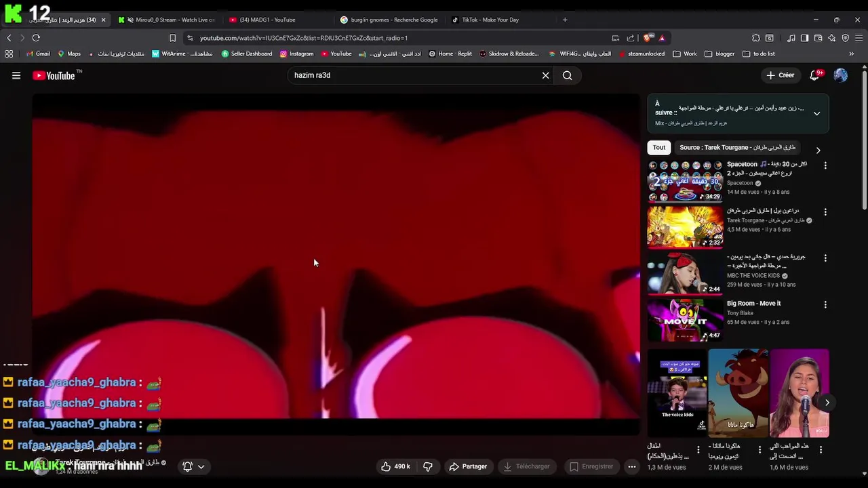The width and height of the screenshot is (868, 488).
Task: Collapse the À suivre mix playlist panel
Action: click(x=816, y=113)
